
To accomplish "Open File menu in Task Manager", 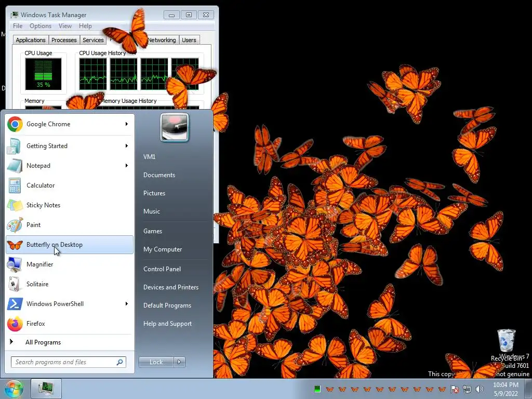I will coord(18,26).
